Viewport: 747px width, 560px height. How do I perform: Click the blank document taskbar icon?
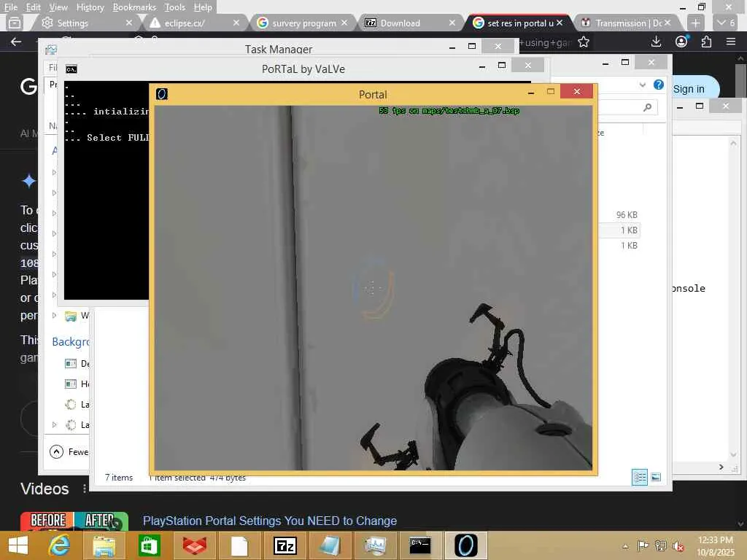tap(239, 545)
